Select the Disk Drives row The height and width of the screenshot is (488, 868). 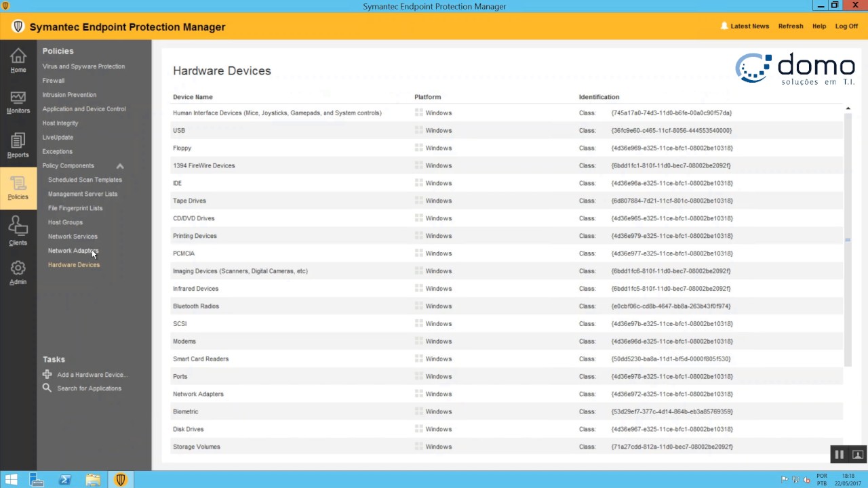pos(507,429)
